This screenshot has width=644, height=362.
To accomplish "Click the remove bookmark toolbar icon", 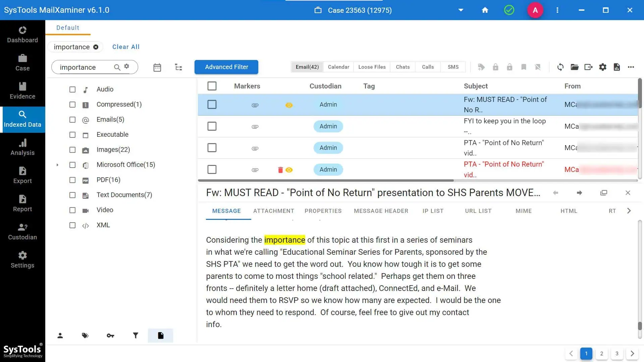I will [538, 67].
